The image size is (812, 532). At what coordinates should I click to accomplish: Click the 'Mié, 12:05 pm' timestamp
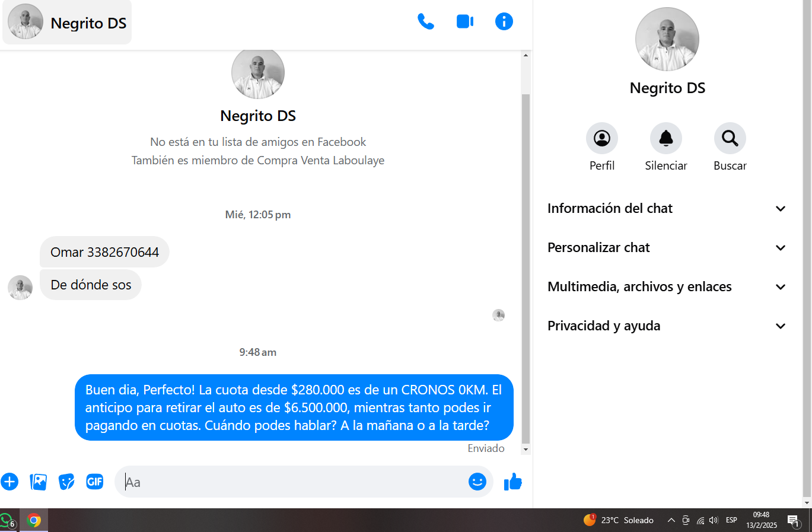tap(258, 215)
